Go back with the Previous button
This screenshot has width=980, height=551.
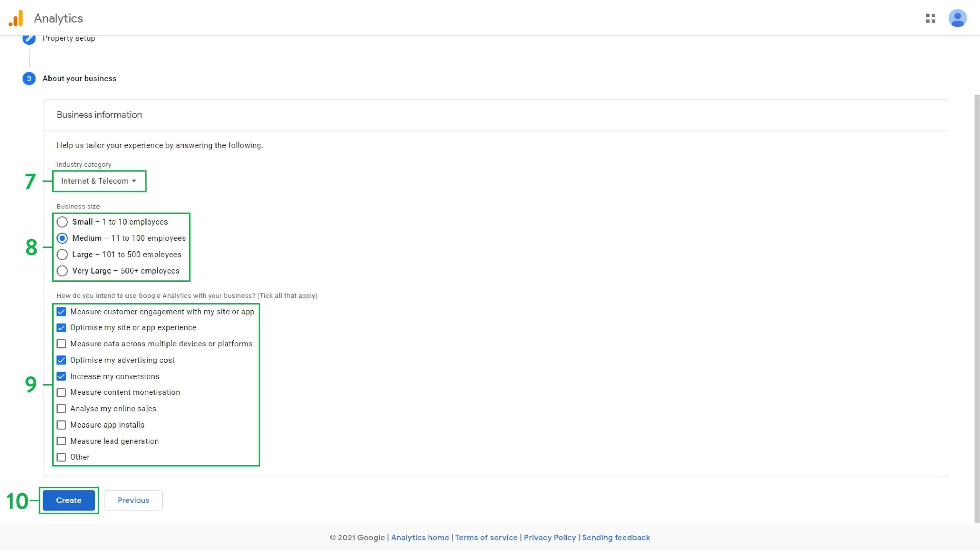[x=133, y=500]
